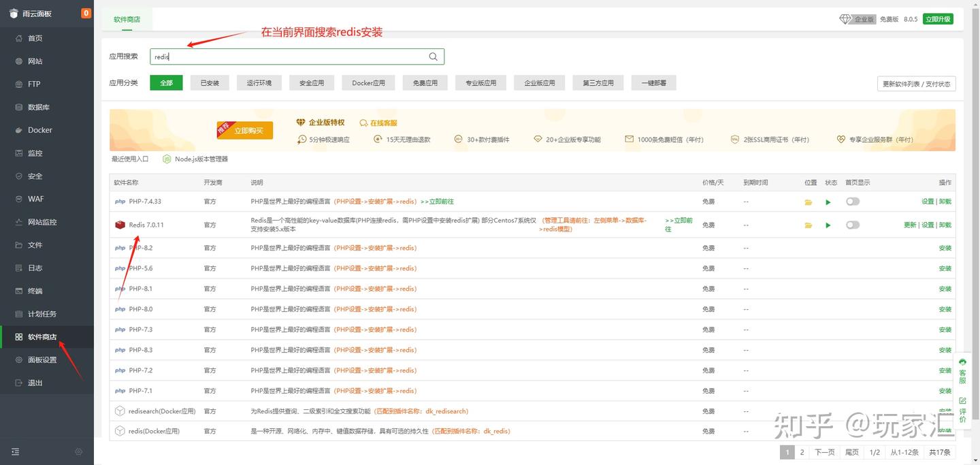Open 客服 customer service floating widget

point(962,371)
